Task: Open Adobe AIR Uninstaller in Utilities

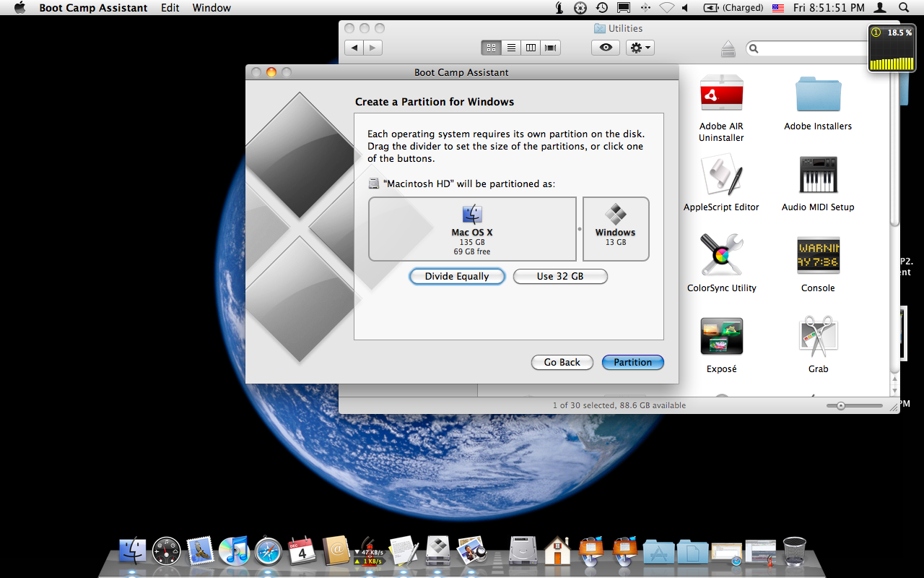Action: point(721,93)
